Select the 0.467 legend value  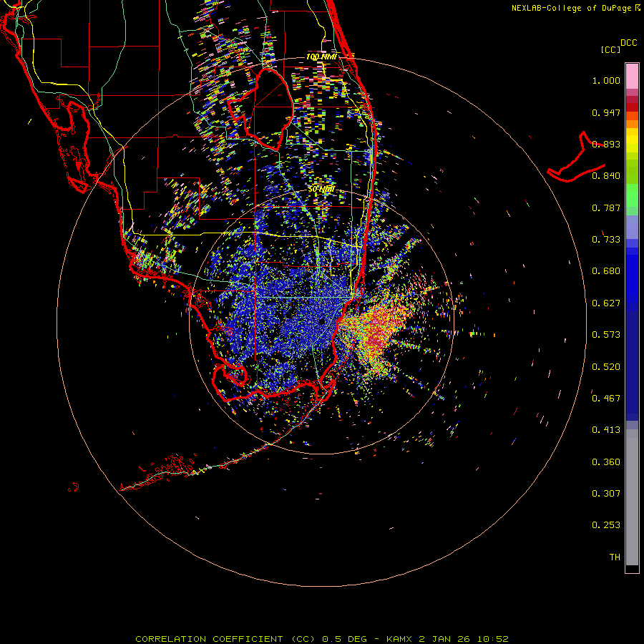coord(606,399)
